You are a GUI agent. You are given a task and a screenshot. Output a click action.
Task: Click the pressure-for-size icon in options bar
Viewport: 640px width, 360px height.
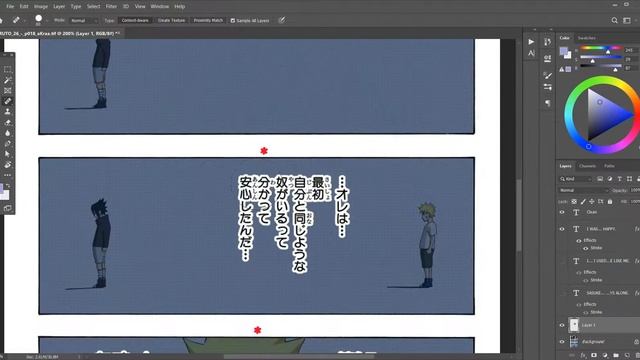point(282,20)
